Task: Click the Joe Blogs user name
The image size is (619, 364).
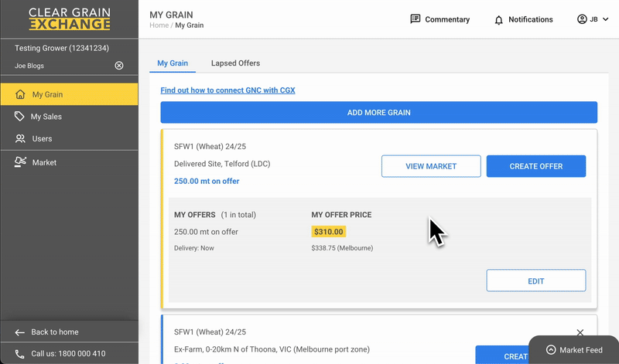Action: coord(29,66)
